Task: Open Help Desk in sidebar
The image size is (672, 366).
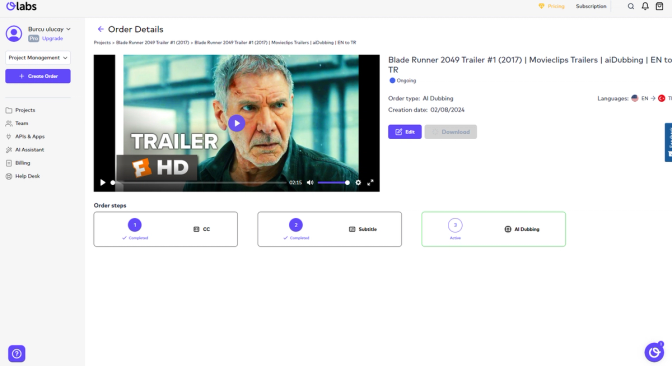Action: (x=23, y=176)
